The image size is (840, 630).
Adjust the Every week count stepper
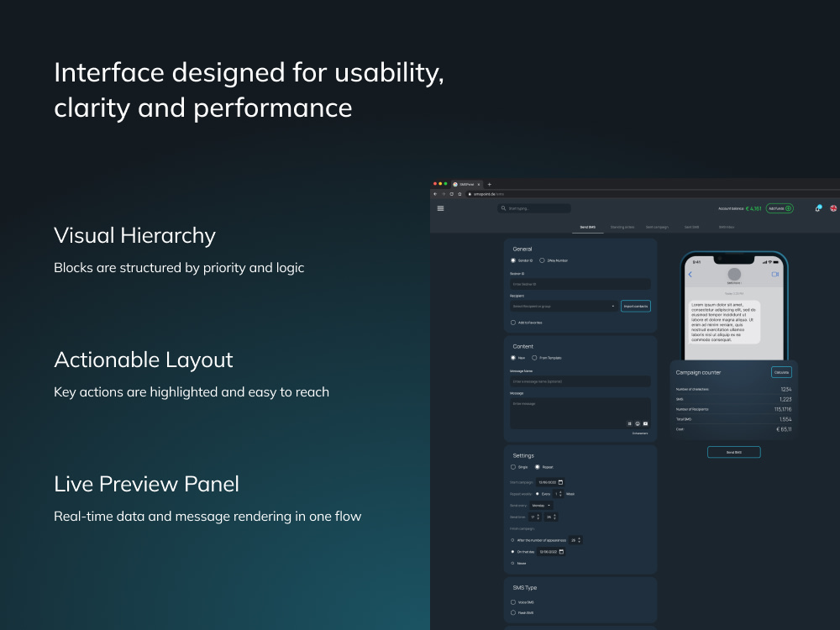[559, 494]
